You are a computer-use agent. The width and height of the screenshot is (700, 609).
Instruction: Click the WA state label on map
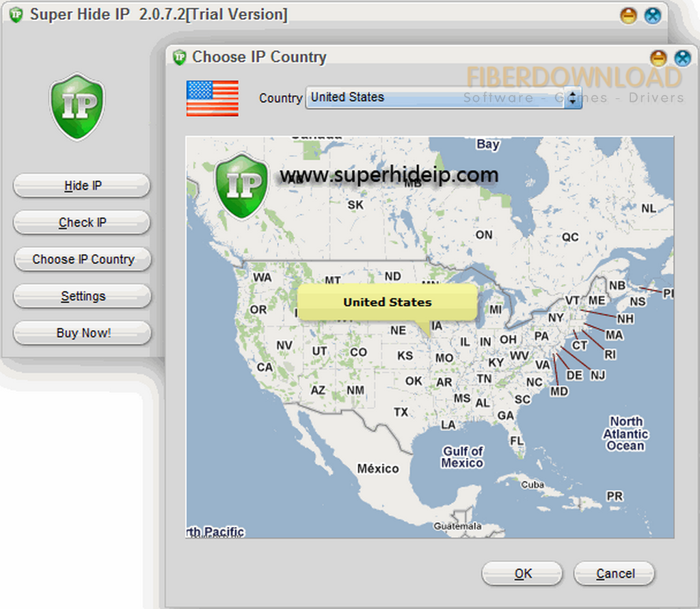(262, 278)
